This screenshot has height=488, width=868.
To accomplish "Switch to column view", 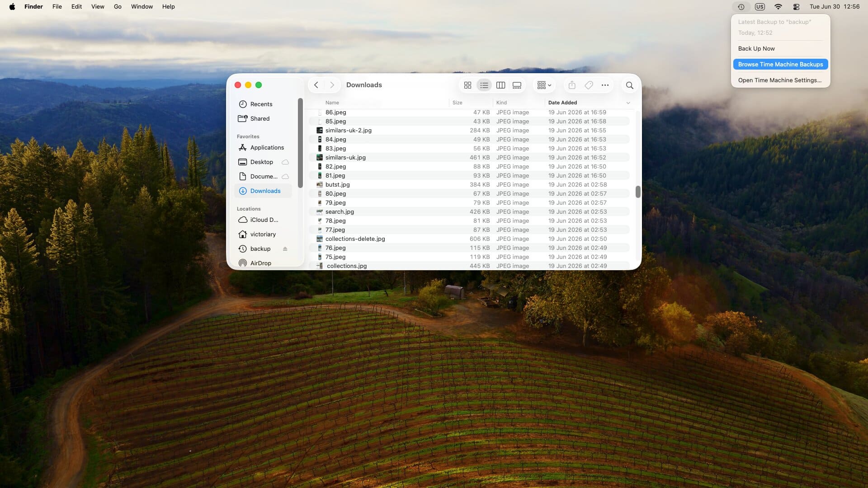I will [500, 85].
